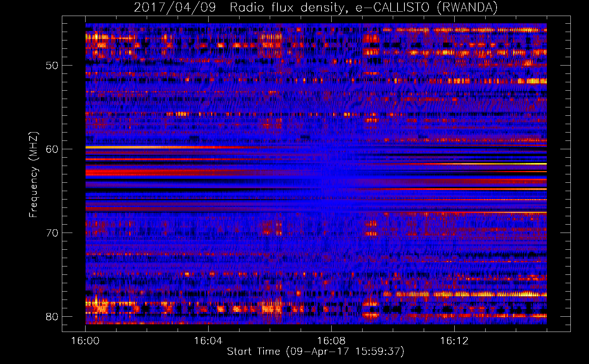This screenshot has width=589, height=364.
Task: Select the 16:12 time tick label
Action: pyautogui.click(x=454, y=341)
